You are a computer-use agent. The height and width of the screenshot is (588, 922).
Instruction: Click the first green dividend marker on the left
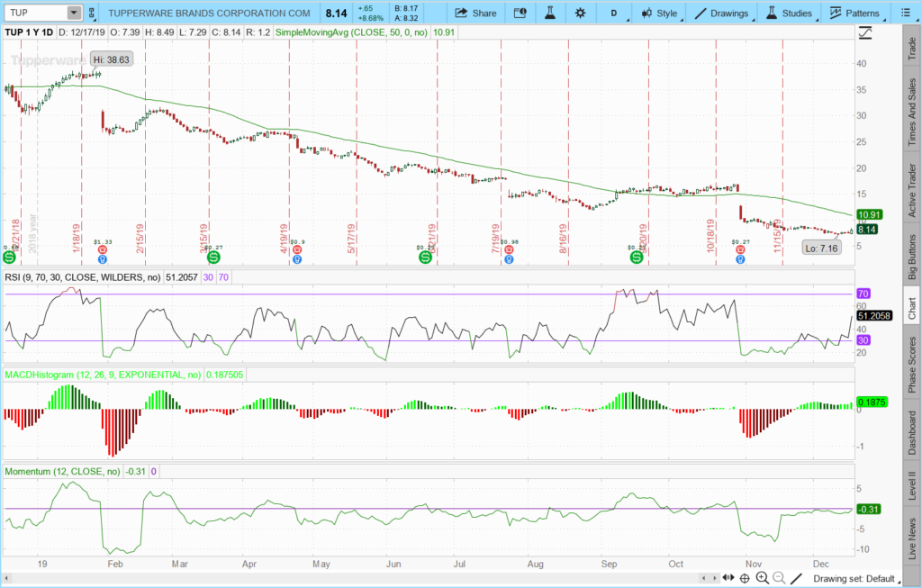point(10,257)
